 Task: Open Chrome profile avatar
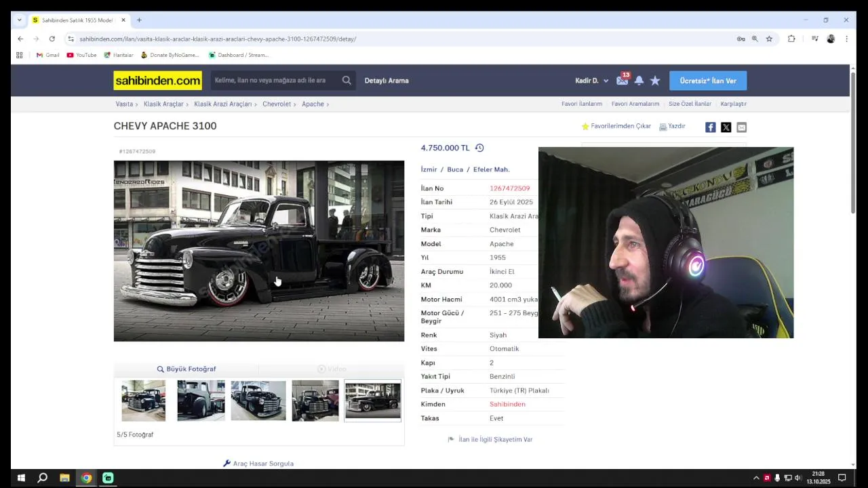(831, 39)
